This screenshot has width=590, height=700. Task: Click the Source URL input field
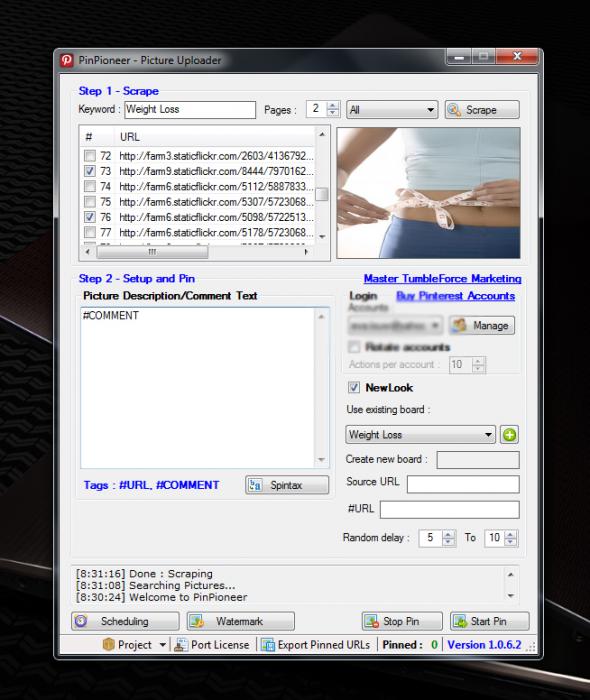463,484
